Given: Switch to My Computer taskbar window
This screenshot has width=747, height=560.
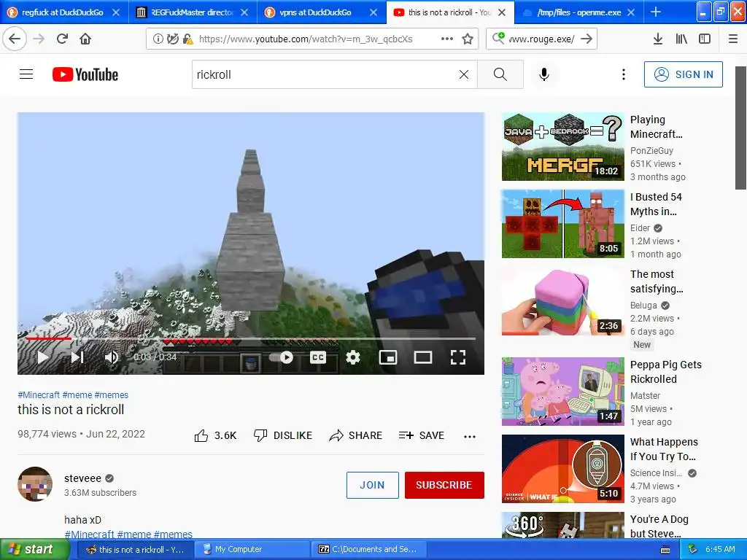Looking at the screenshot, I should (252, 549).
